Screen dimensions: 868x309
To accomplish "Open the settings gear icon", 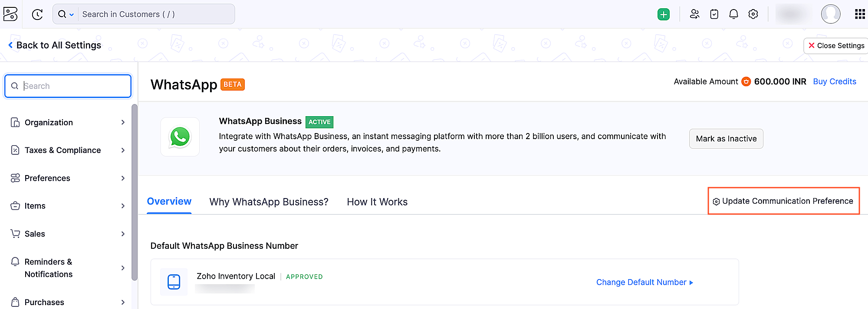I will [753, 14].
